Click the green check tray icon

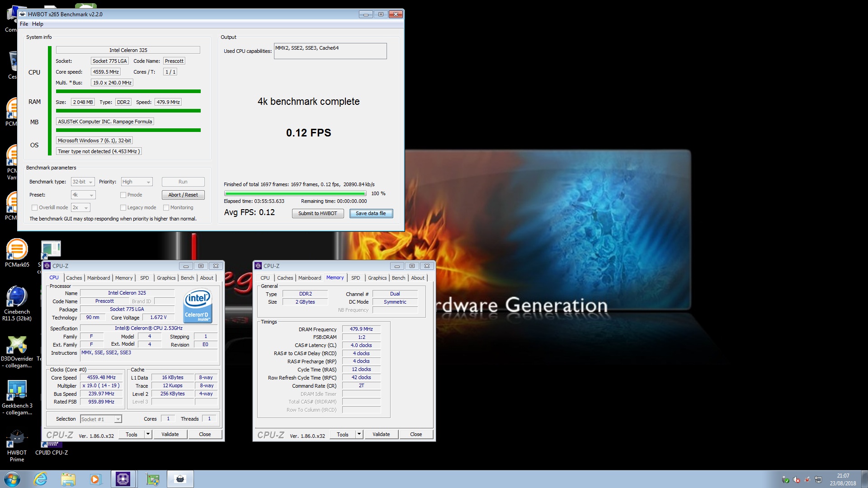click(x=786, y=480)
